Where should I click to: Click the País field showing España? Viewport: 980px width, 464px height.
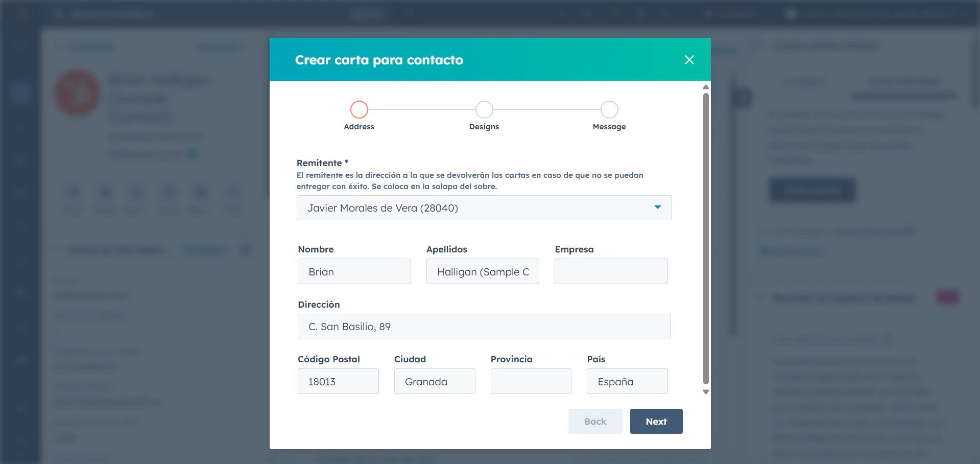click(627, 381)
